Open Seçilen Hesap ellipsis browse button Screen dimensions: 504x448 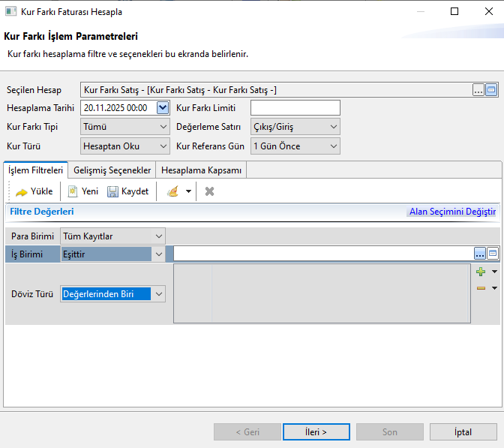click(x=478, y=90)
